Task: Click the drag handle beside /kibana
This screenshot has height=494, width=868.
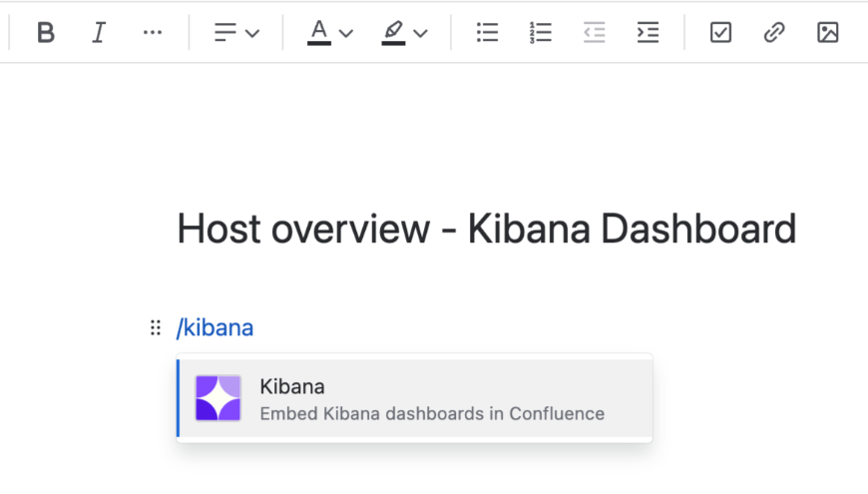Action: pyautogui.click(x=156, y=328)
